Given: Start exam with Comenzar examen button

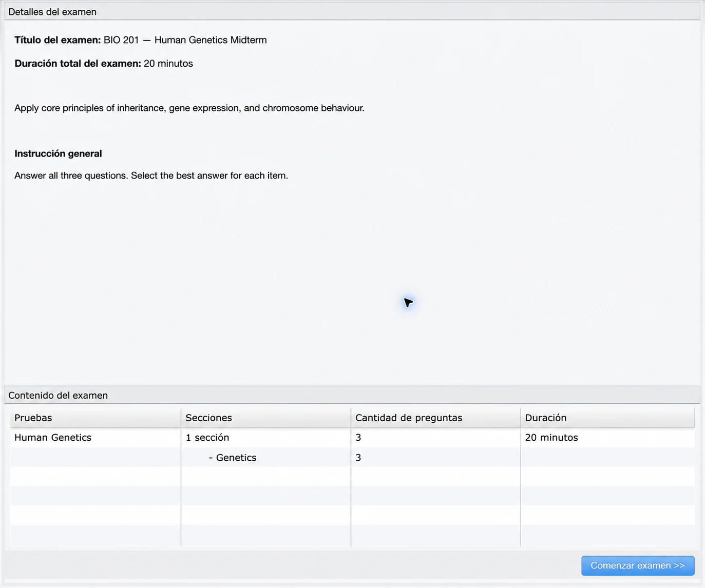Looking at the screenshot, I should click(638, 565).
